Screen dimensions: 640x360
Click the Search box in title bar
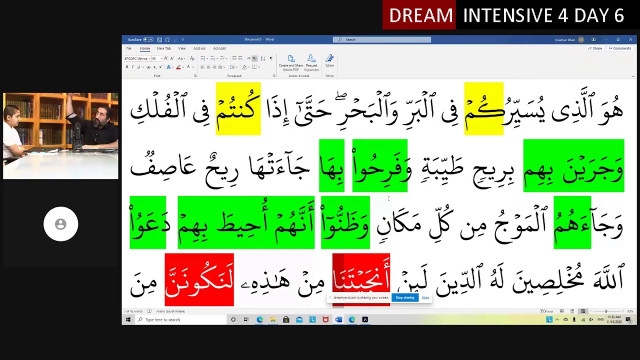pyautogui.click(x=382, y=40)
